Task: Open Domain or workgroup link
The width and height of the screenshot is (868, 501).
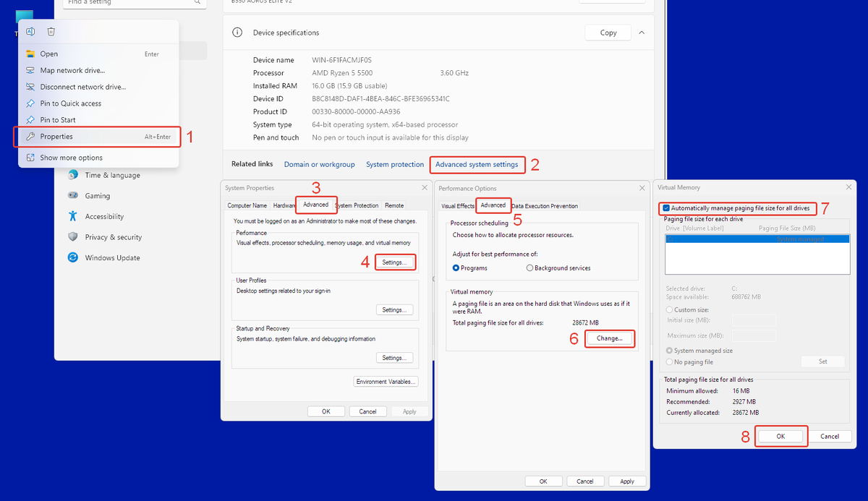Action: click(319, 164)
